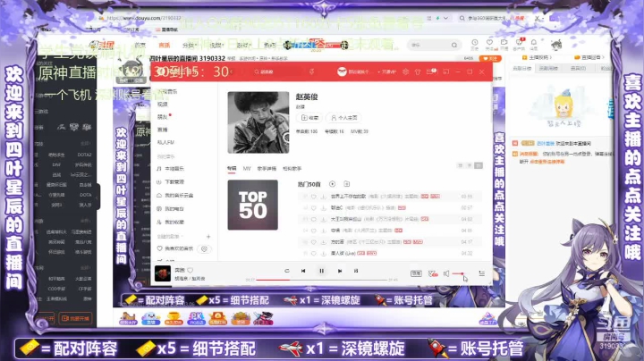Open Douyu watch history clock icon
Screen dimensions: 644x361
click(474, 44)
